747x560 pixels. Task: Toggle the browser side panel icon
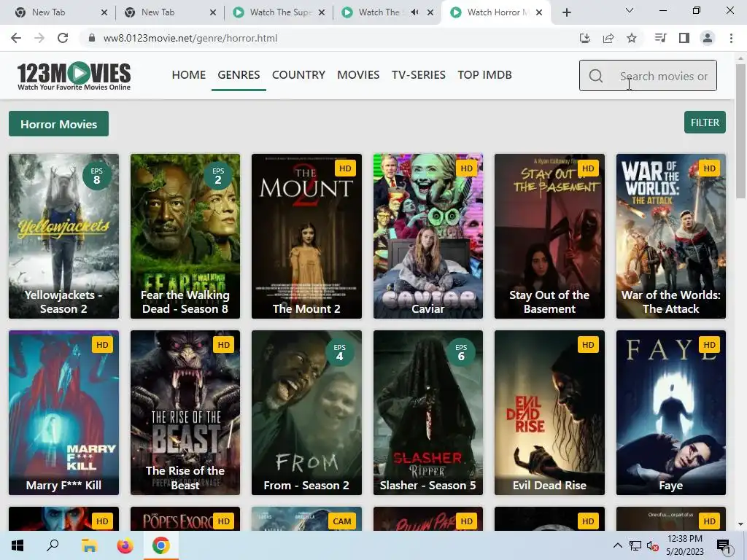pyautogui.click(x=684, y=38)
